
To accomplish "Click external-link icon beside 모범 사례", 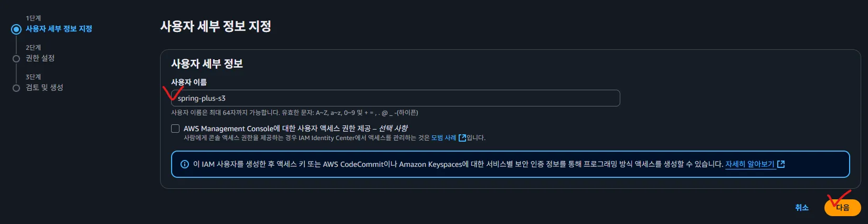I will 462,138.
